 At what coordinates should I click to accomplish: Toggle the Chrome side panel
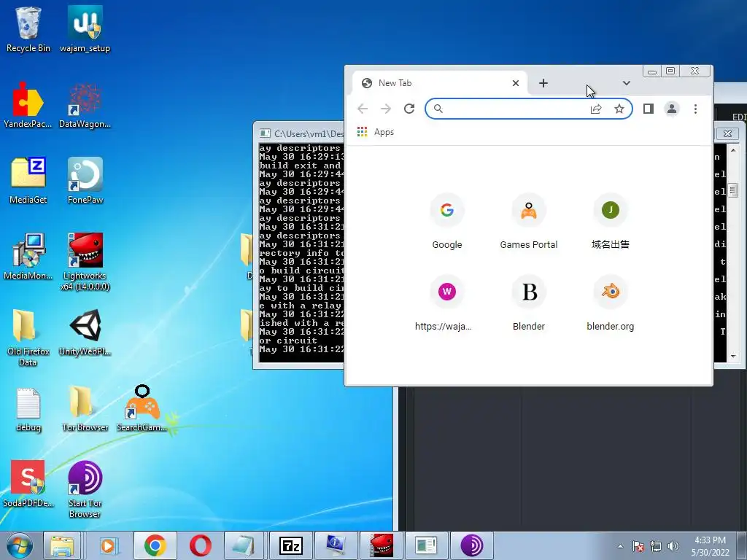click(648, 109)
